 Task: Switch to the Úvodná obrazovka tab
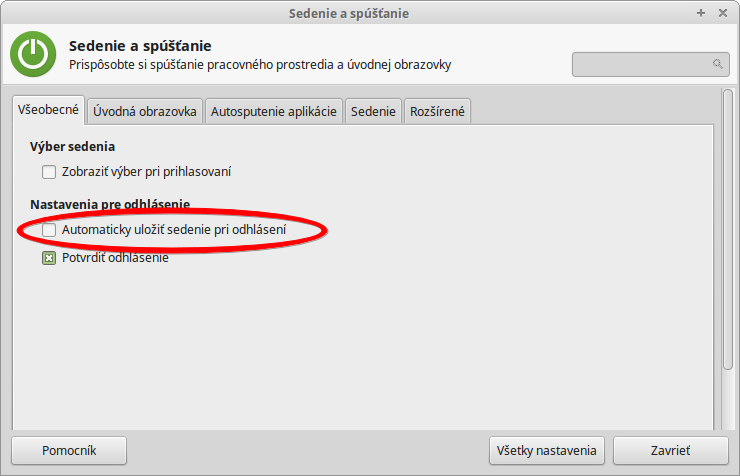(146, 112)
